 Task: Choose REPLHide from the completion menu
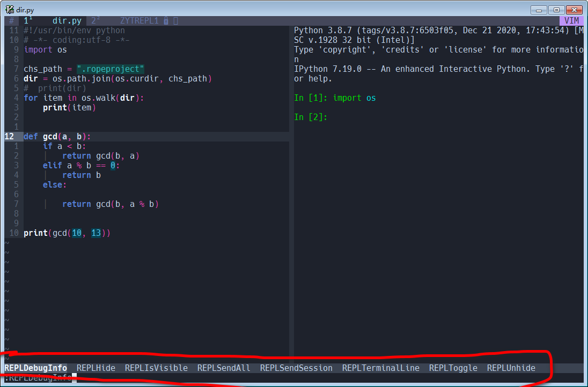click(x=96, y=368)
